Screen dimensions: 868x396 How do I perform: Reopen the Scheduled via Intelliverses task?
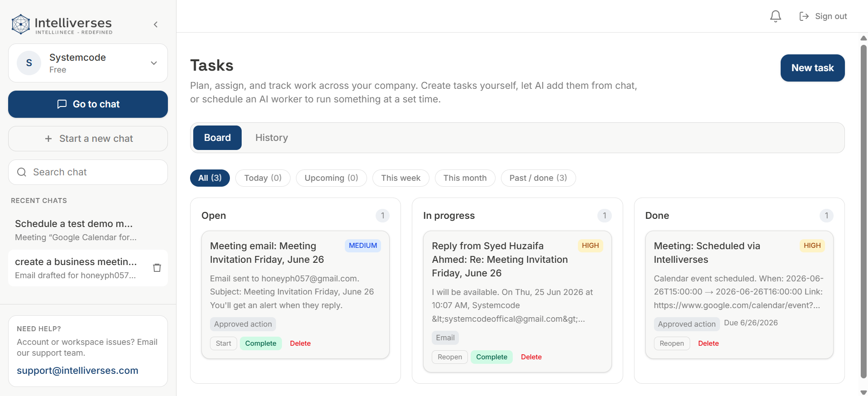coord(672,343)
